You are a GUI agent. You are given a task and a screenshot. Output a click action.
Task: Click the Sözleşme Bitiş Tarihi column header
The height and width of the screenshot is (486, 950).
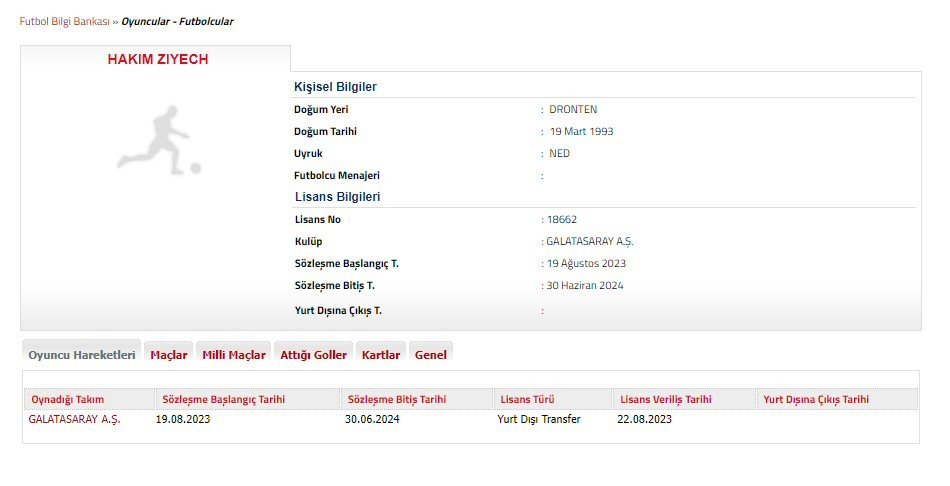(x=398, y=399)
